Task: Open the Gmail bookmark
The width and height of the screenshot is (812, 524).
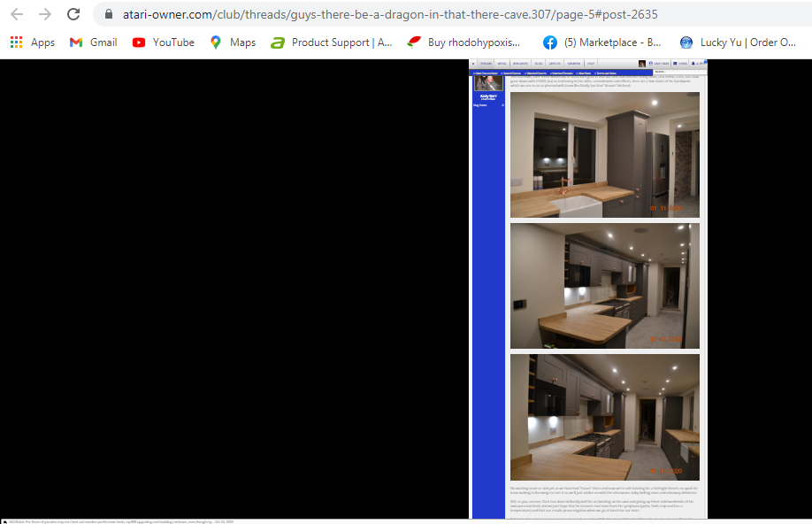Action: pyautogui.click(x=93, y=42)
